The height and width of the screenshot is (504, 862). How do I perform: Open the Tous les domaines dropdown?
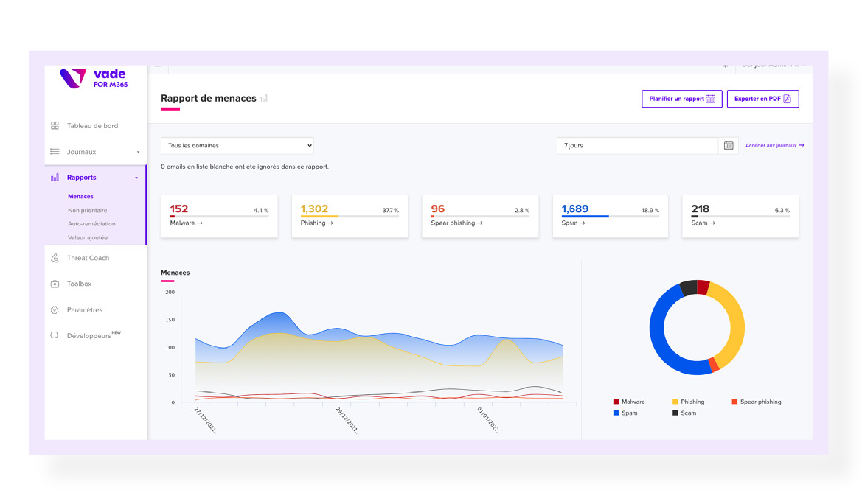[x=237, y=146]
